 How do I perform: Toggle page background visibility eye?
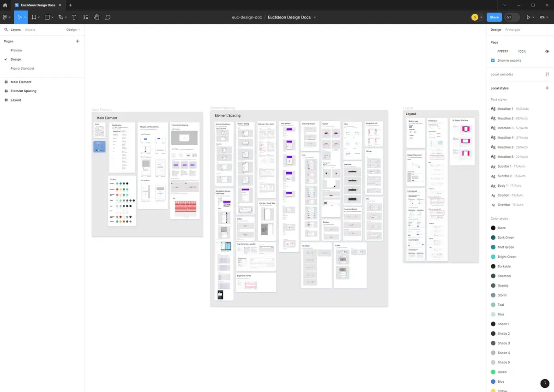tap(547, 51)
